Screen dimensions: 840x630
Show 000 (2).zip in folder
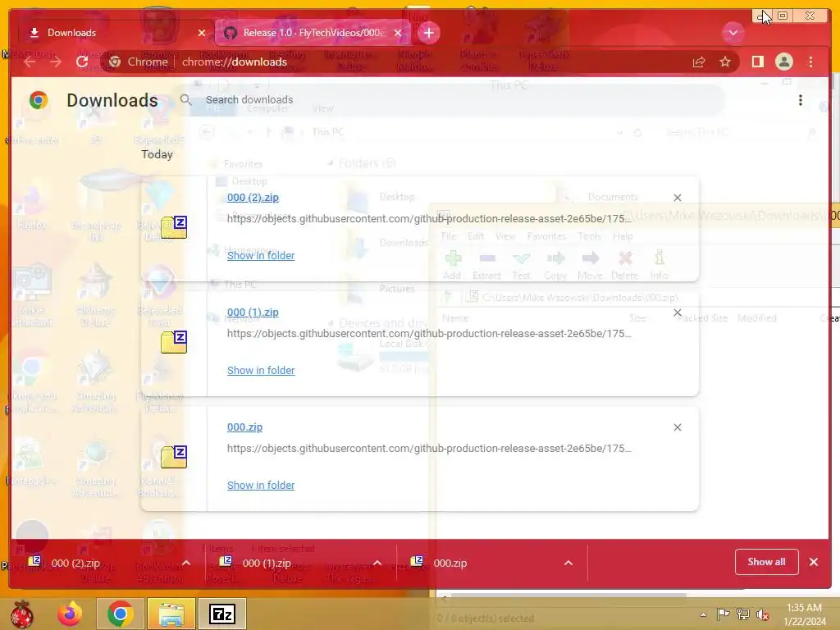261,256
